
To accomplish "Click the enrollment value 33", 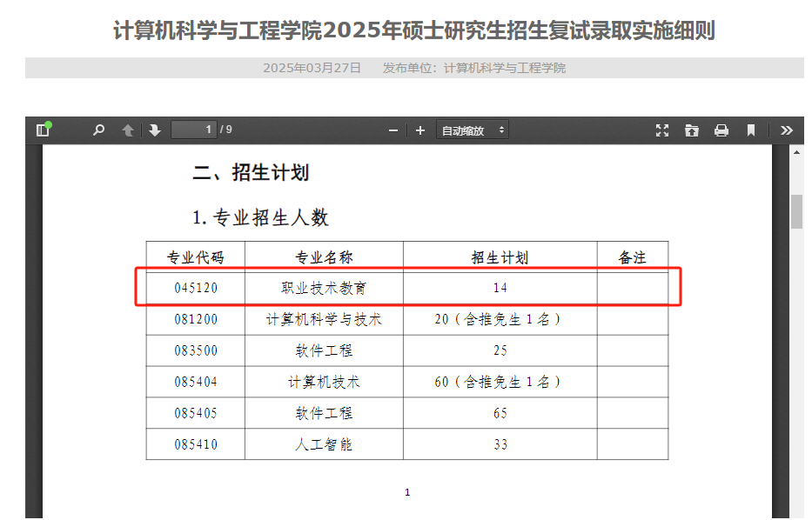I will [500, 444].
